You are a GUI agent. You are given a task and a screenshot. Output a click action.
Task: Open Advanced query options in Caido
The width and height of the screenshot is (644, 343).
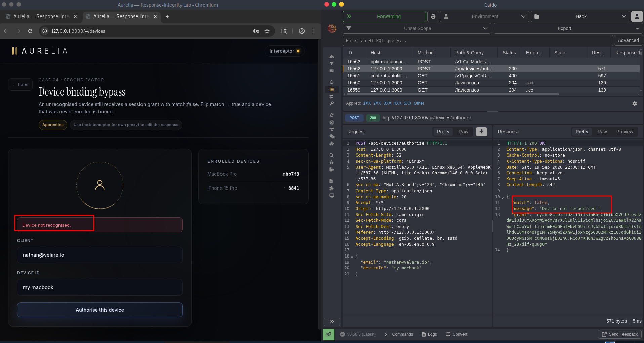(x=628, y=40)
